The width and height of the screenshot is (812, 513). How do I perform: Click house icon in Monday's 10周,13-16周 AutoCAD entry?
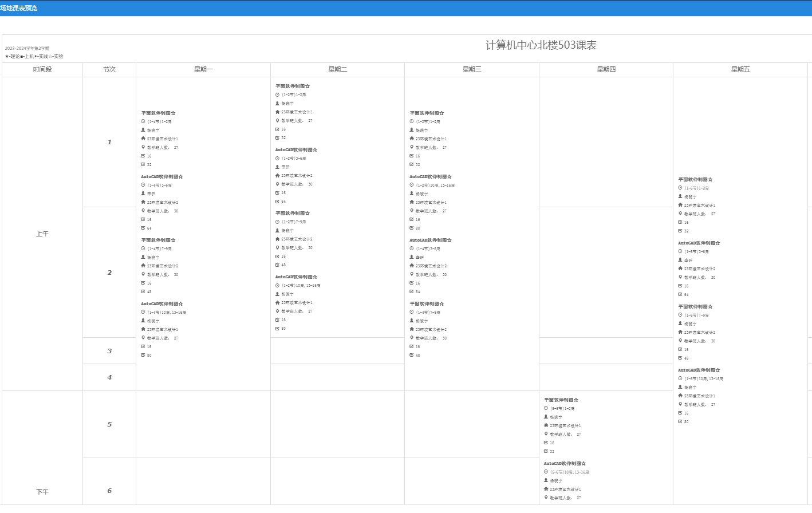pyautogui.click(x=143, y=329)
